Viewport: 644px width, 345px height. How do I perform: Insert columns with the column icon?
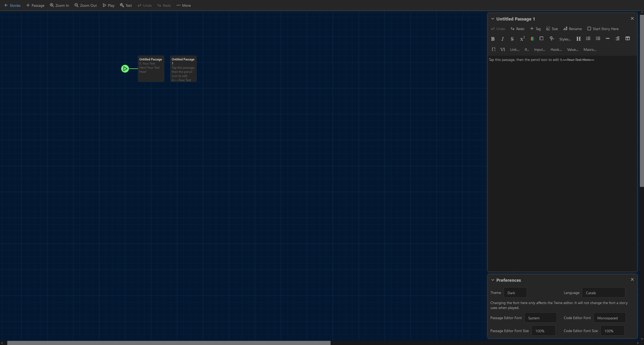[x=628, y=39]
